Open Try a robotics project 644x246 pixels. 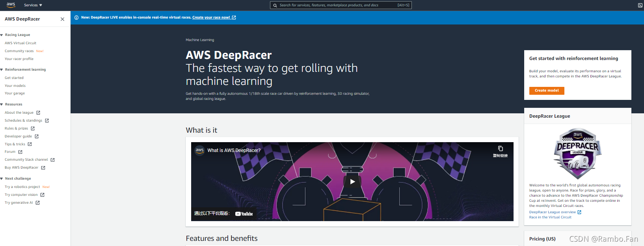[x=22, y=187]
